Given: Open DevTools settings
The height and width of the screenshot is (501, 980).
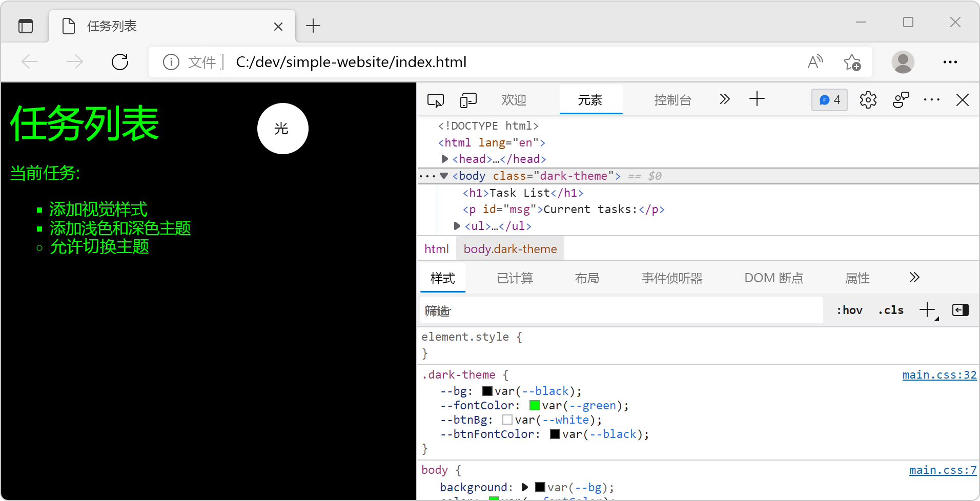Looking at the screenshot, I should point(868,100).
